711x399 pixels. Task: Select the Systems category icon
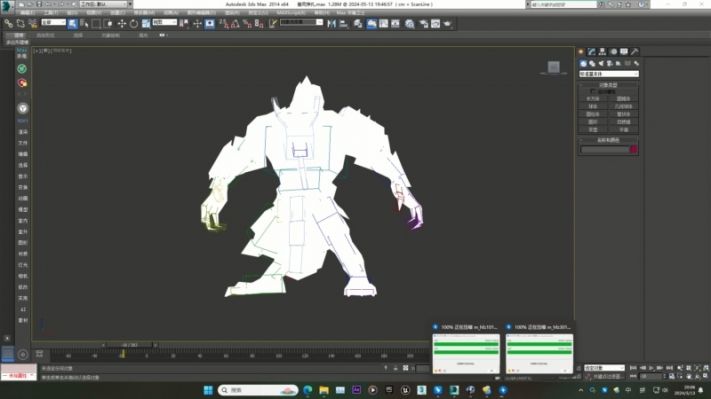point(636,63)
